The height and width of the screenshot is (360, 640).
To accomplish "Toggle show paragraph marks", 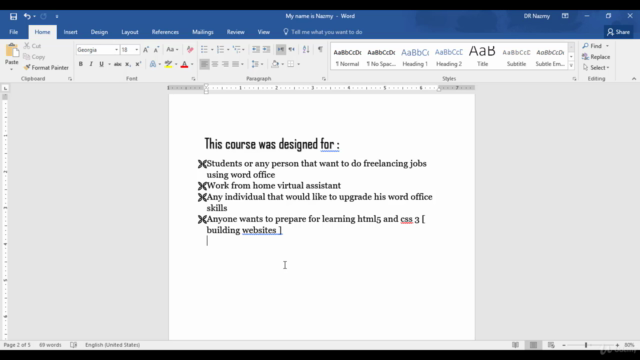I will [320, 50].
